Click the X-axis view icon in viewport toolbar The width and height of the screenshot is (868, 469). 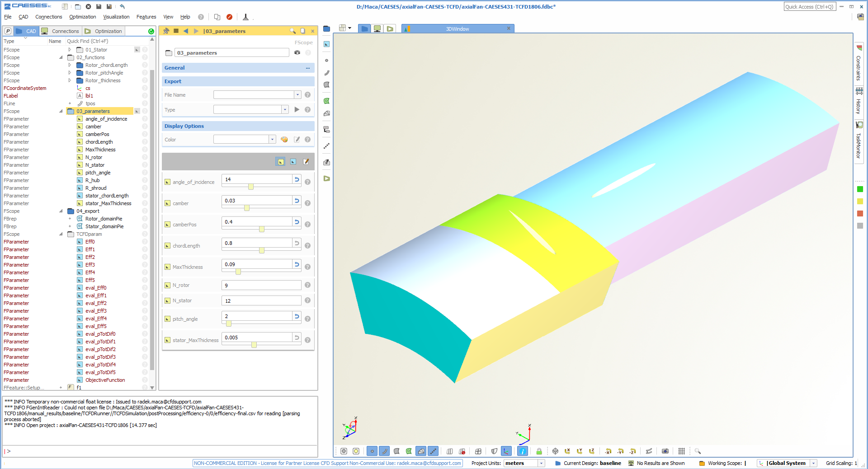pyautogui.click(x=567, y=451)
